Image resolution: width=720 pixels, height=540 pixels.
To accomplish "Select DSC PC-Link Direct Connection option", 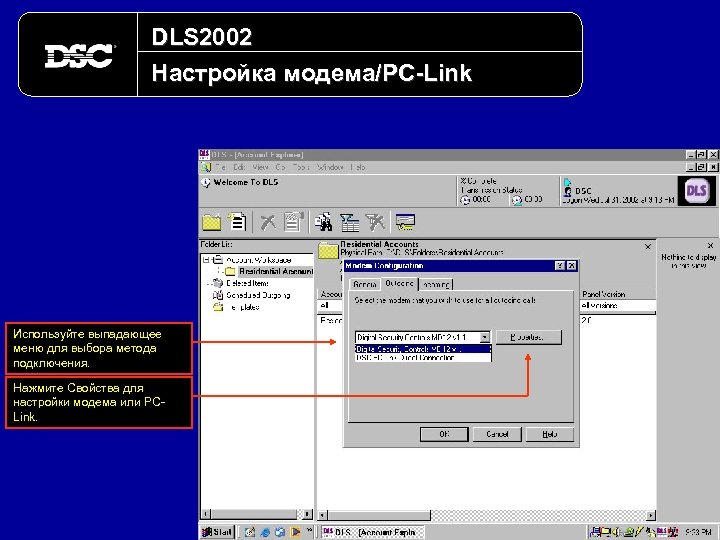I will pyautogui.click(x=423, y=357).
